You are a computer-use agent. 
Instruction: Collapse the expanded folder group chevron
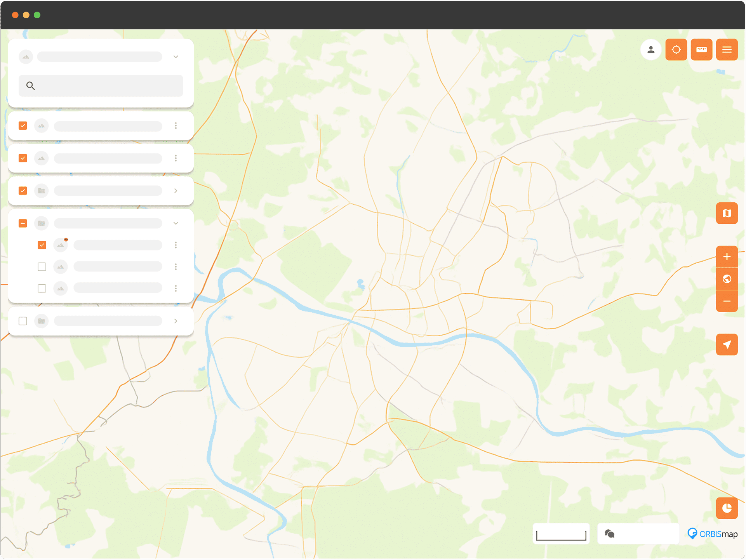click(176, 223)
